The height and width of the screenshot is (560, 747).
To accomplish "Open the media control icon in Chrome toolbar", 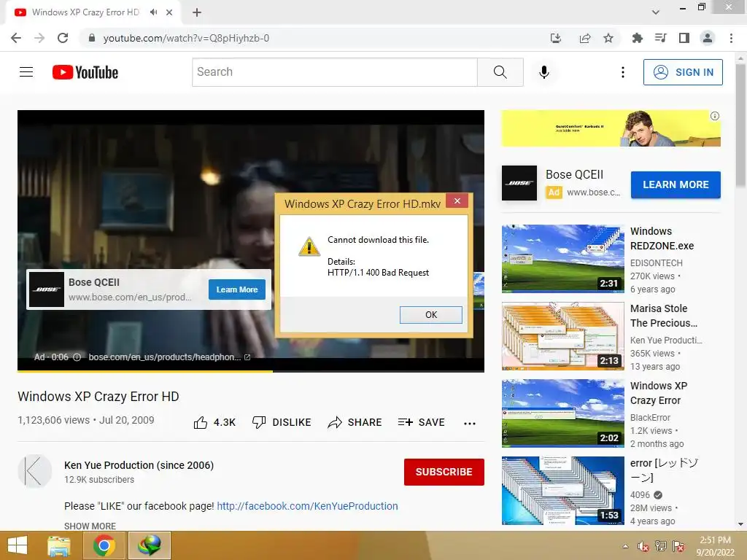I will [660, 38].
